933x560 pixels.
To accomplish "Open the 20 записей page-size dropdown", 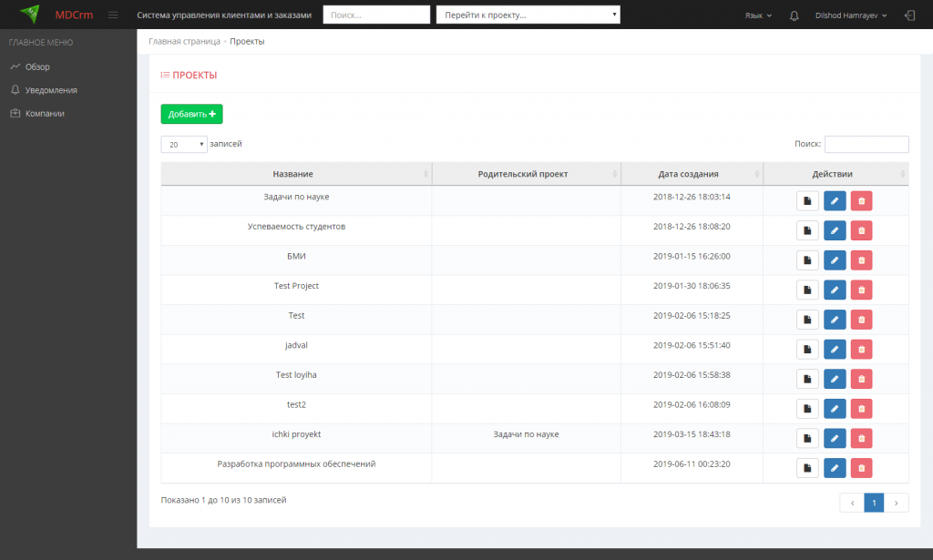I will point(184,145).
